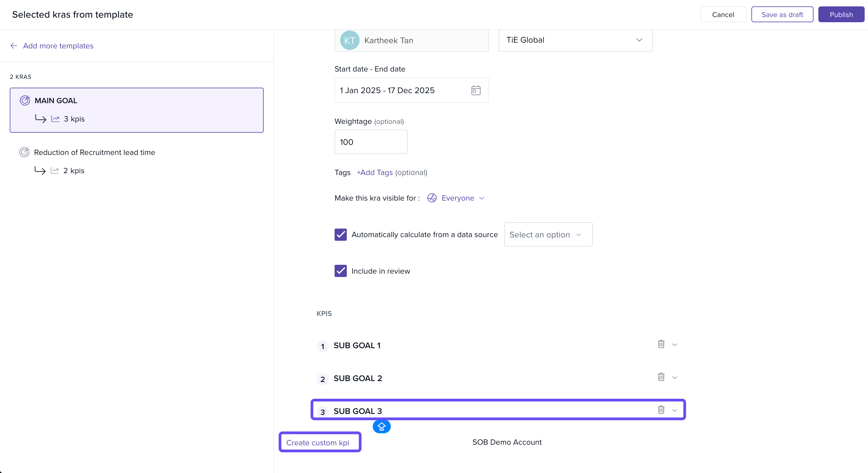Click the +Add Tags link

374,173
